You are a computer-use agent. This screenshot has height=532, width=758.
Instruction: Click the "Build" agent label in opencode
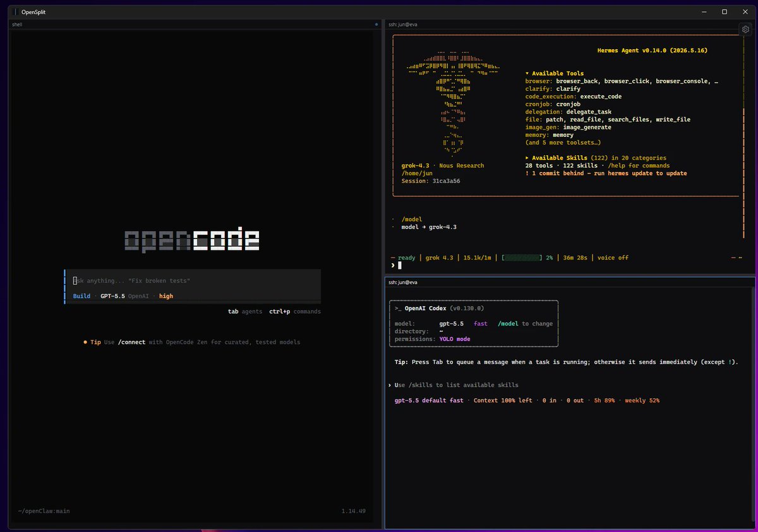(x=81, y=296)
